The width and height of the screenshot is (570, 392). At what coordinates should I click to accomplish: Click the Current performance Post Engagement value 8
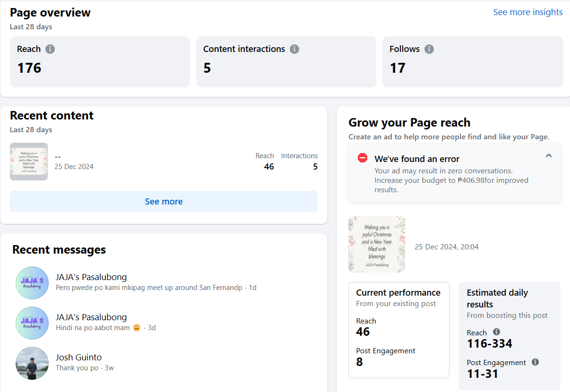tap(359, 362)
